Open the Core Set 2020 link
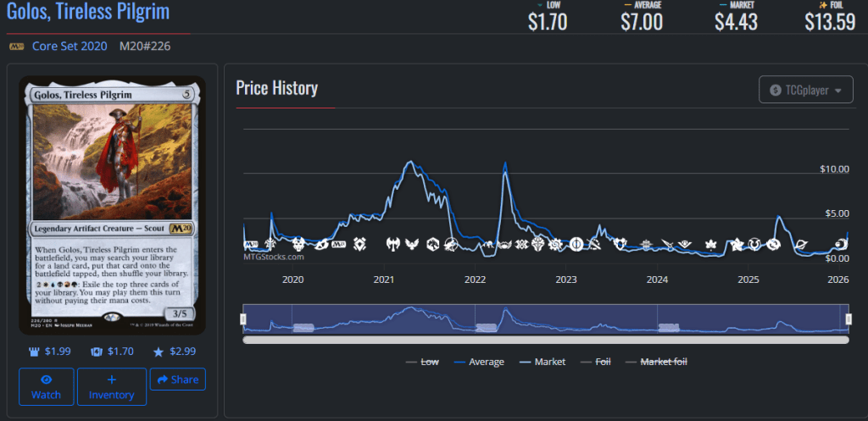 [70, 46]
